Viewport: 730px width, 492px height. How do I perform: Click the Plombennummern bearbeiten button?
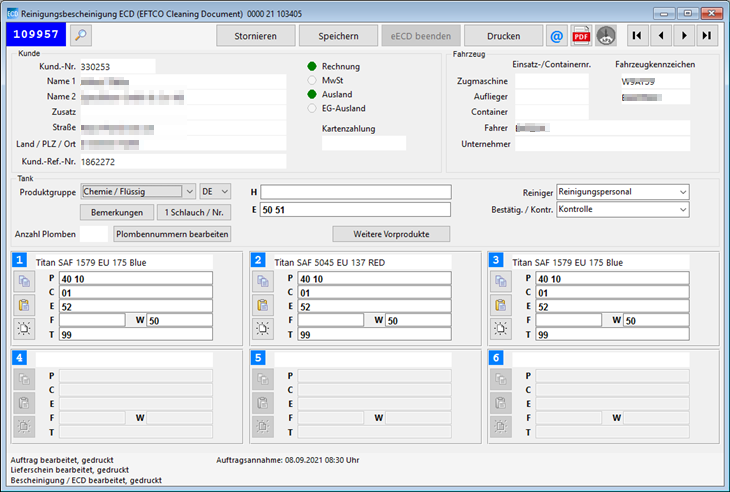click(173, 234)
